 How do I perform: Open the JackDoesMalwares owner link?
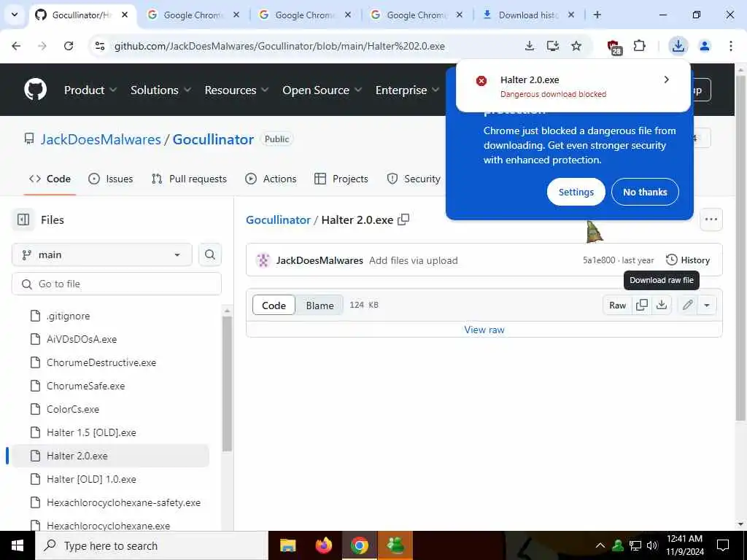pos(101,139)
